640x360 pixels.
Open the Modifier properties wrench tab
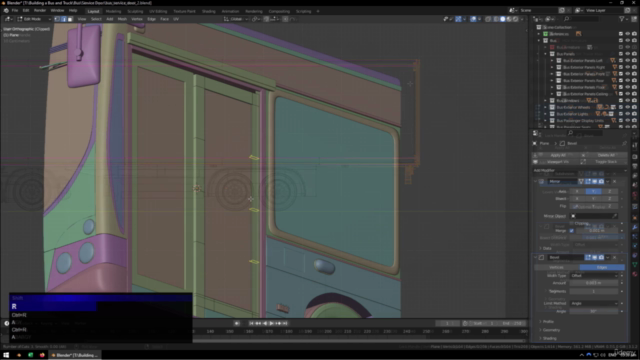tap(635, 227)
